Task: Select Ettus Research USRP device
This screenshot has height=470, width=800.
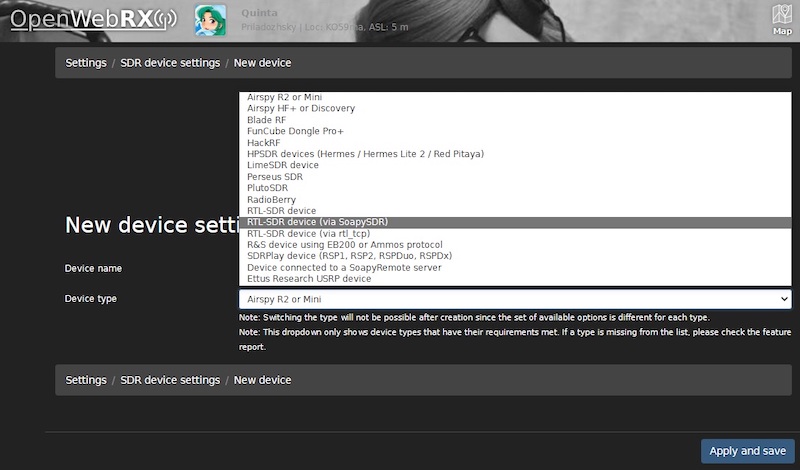Action: click(x=515, y=279)
